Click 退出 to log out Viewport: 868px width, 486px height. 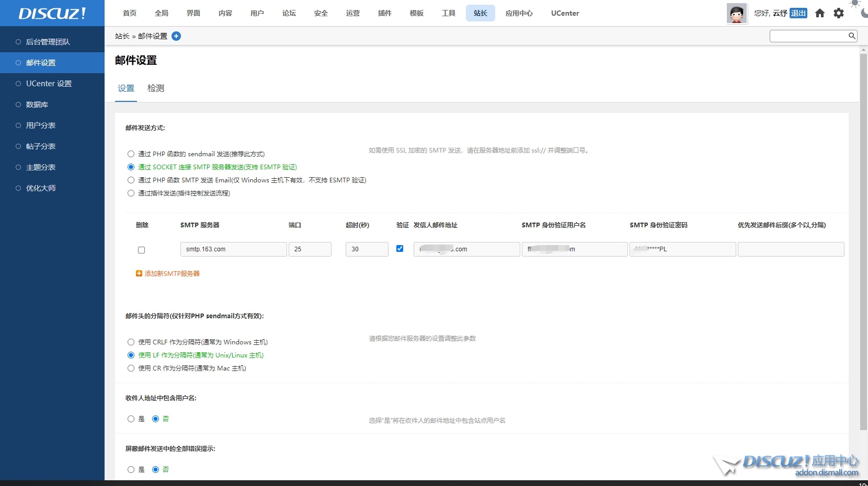click(x=798, y=13)
